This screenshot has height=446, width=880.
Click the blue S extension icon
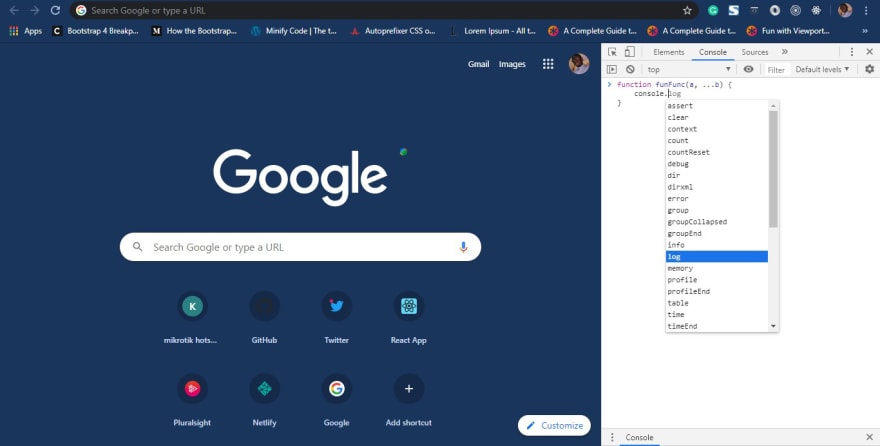click(x=734, y=10)
